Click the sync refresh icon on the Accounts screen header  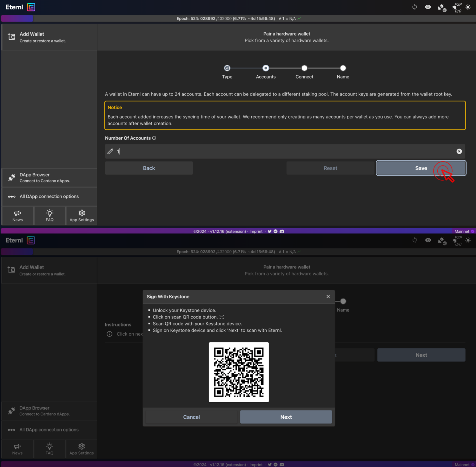[414, 7]
